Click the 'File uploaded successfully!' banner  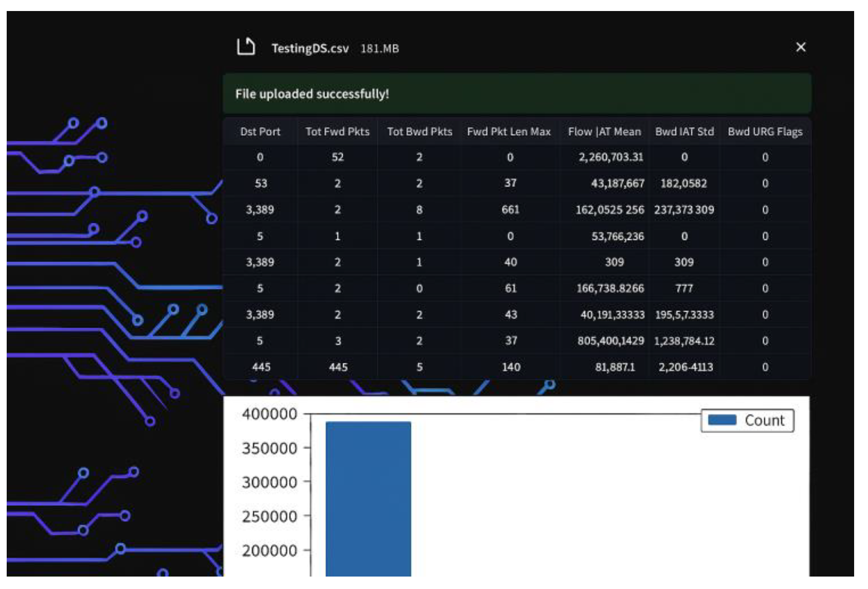point(517,94)
